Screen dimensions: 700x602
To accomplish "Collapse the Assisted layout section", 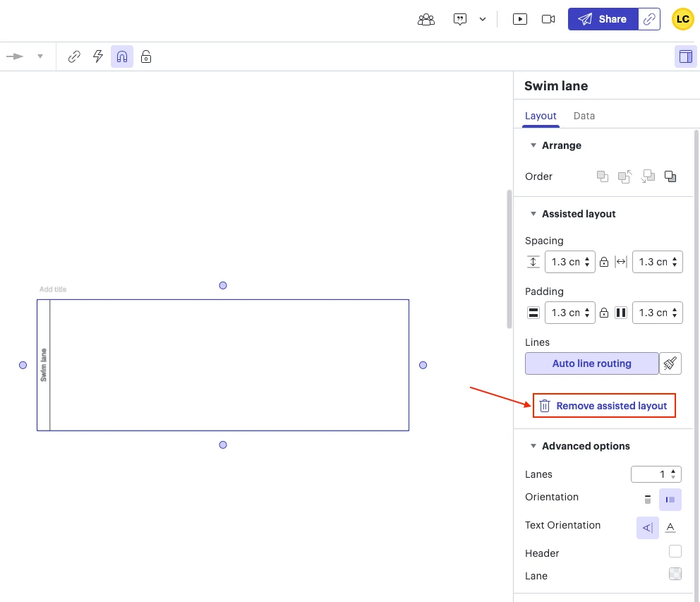I will (x=533, y=214).
